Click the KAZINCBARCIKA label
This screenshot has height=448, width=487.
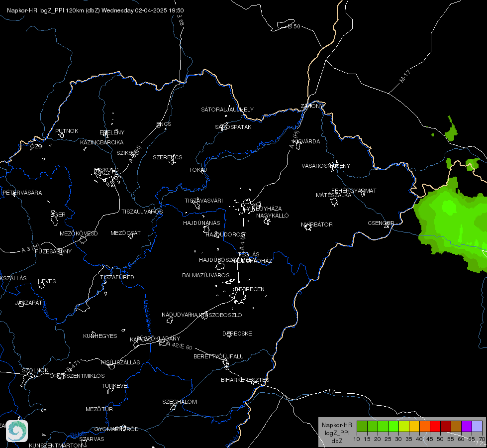pyautogui.click(x=102, y=142)
